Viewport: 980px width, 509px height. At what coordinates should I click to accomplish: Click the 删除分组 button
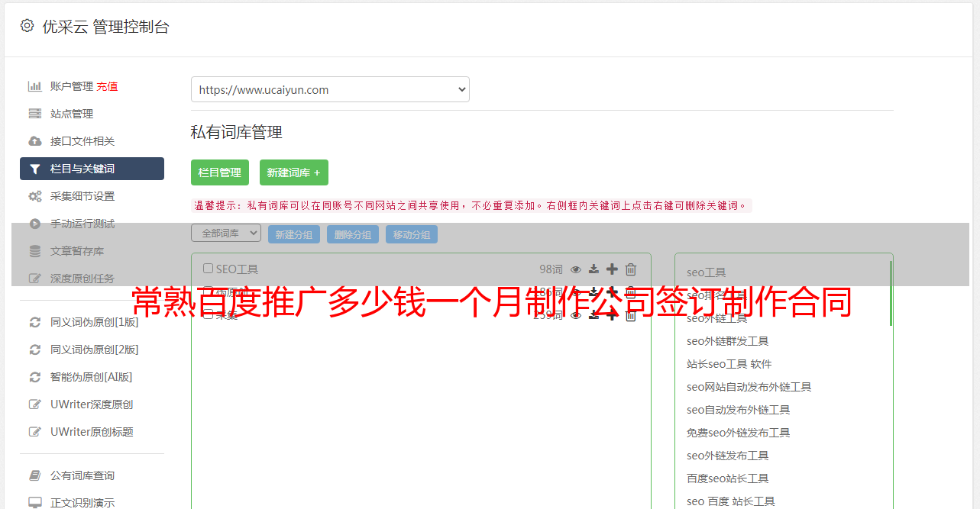coord(353,234)
